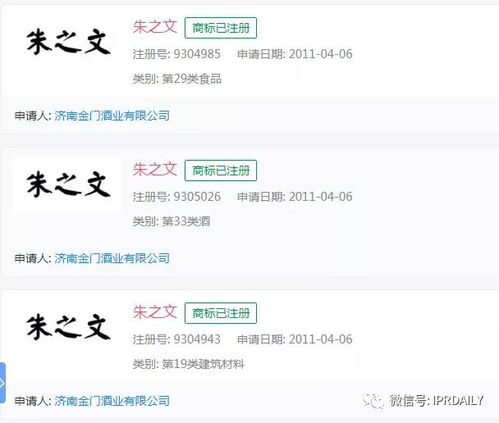Open applicant 济南金门酒业有限公司 in the third record
The image size is (499, 423).
click(x=112, y=401)
